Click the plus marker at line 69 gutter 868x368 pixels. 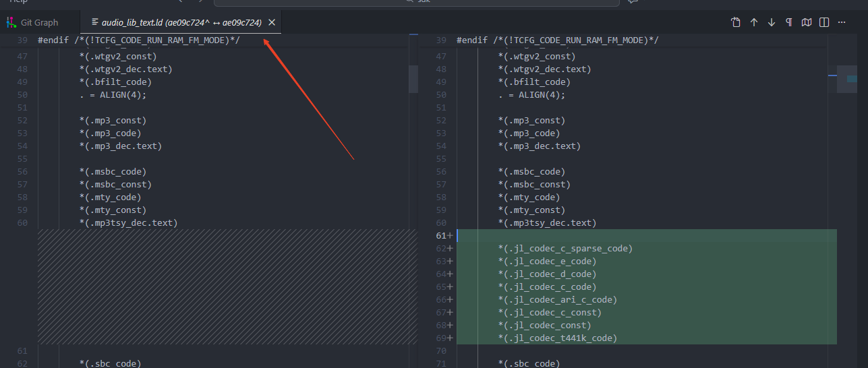[450, 338]
